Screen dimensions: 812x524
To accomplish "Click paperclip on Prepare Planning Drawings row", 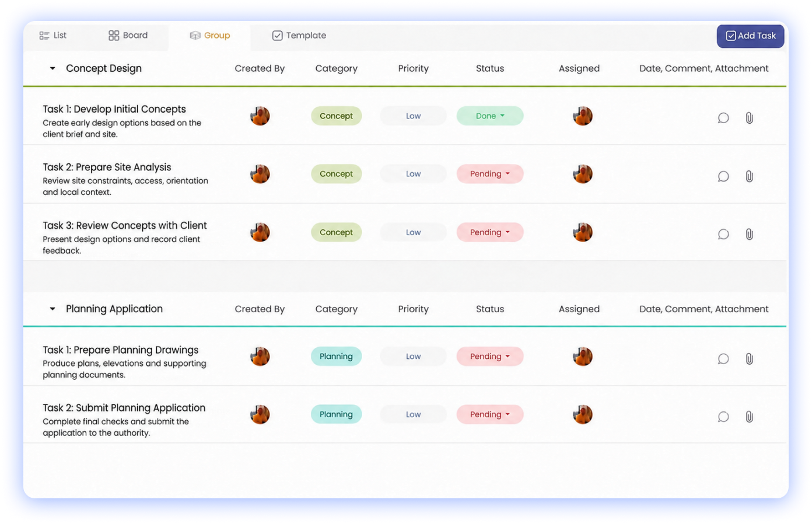I will point(750,358).
